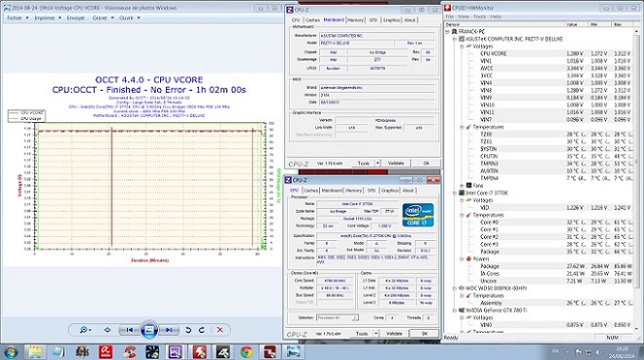Click the volume icon in system tray
The image size is (644, 360).
tap(597, 352)
